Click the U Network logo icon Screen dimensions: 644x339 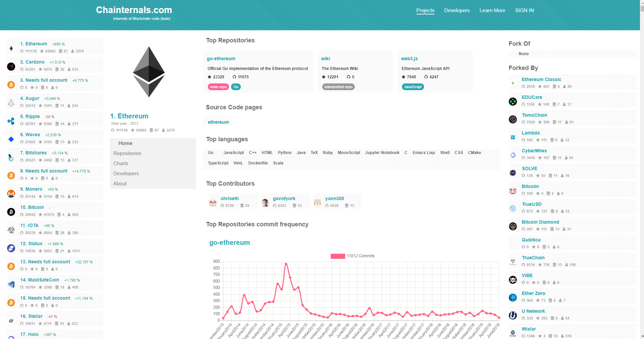point(513,315)
